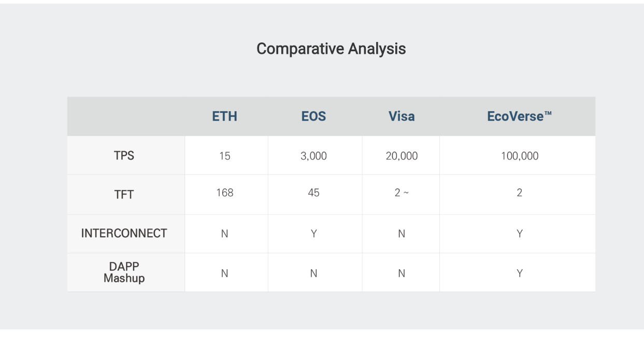Click the EcoVerse column header
The image size is (644, 347).
(519, 117)
